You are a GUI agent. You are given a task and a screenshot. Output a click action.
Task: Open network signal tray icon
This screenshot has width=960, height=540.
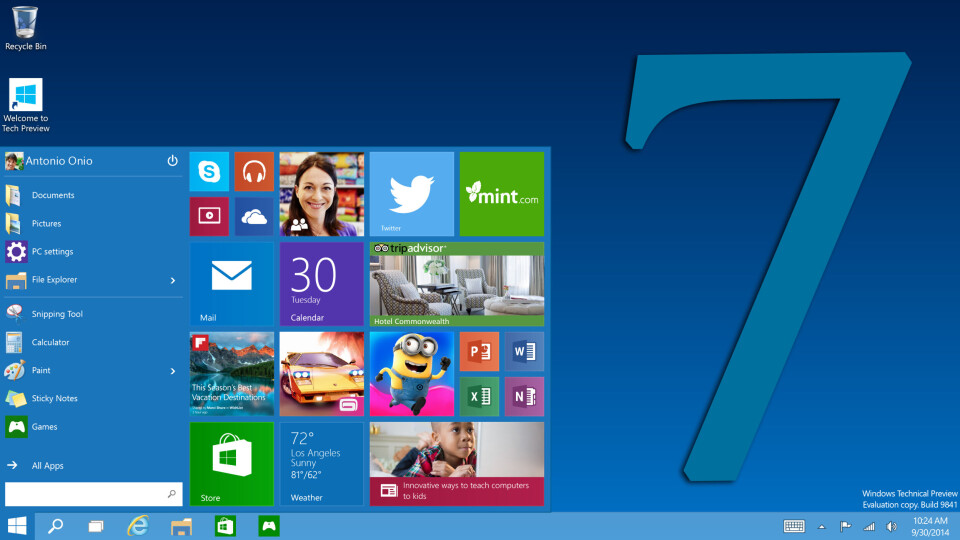869,527
